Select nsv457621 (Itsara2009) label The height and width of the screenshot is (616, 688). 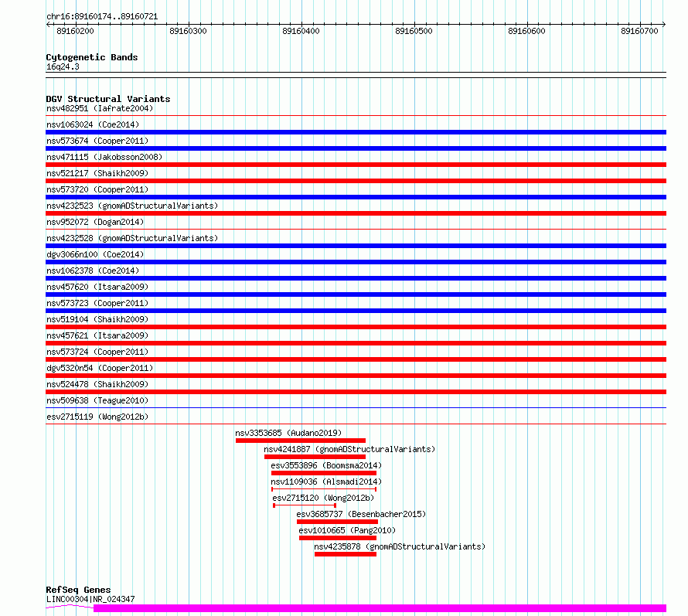tap(97, 335)
